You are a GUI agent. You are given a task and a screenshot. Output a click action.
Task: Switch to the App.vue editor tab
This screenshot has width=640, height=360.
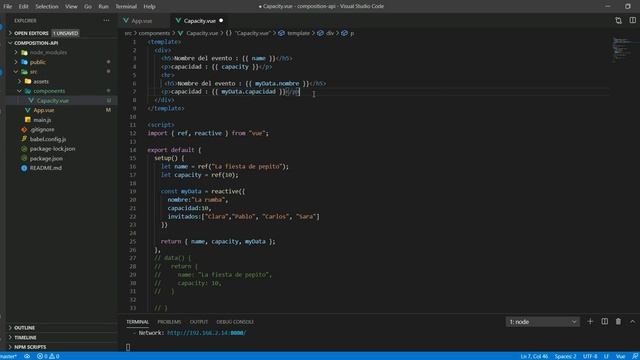click(x=142, y=20)
